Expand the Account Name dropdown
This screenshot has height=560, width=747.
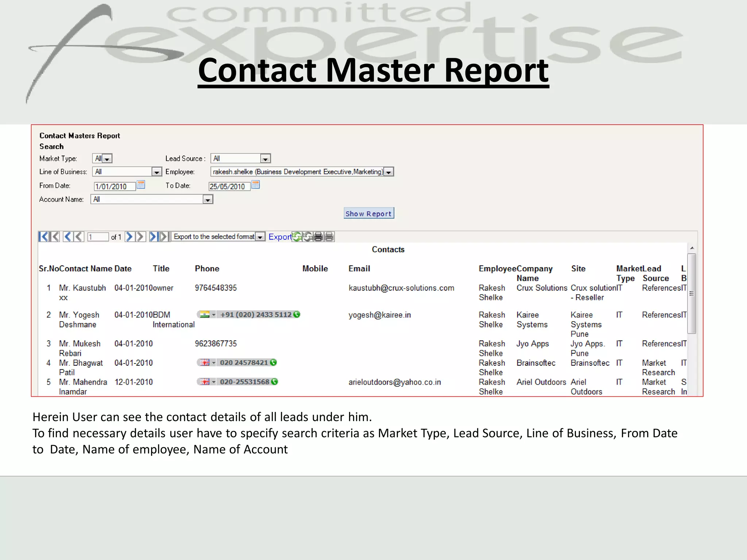click(208, 199)
